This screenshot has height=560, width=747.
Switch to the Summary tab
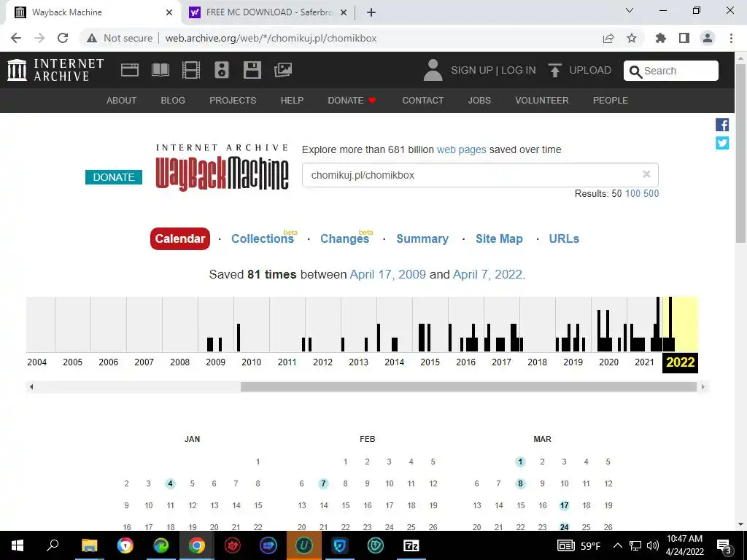422,238
